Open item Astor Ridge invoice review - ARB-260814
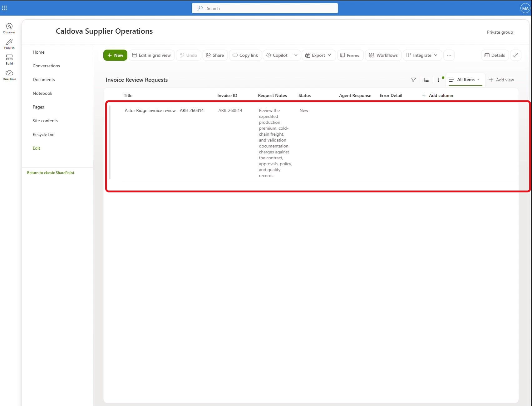Image resolution: width=532 pixels, height=406 pixels. [164, 110]
